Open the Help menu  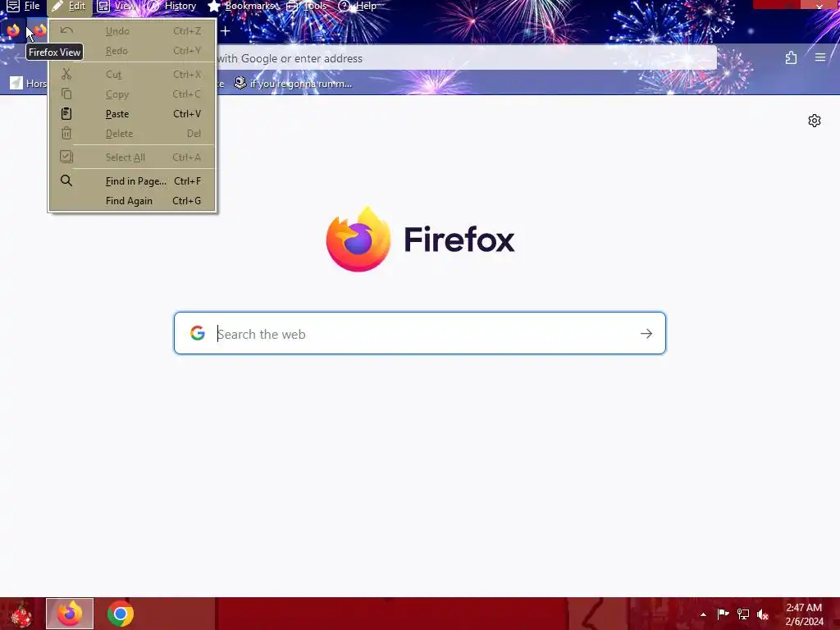358,7
